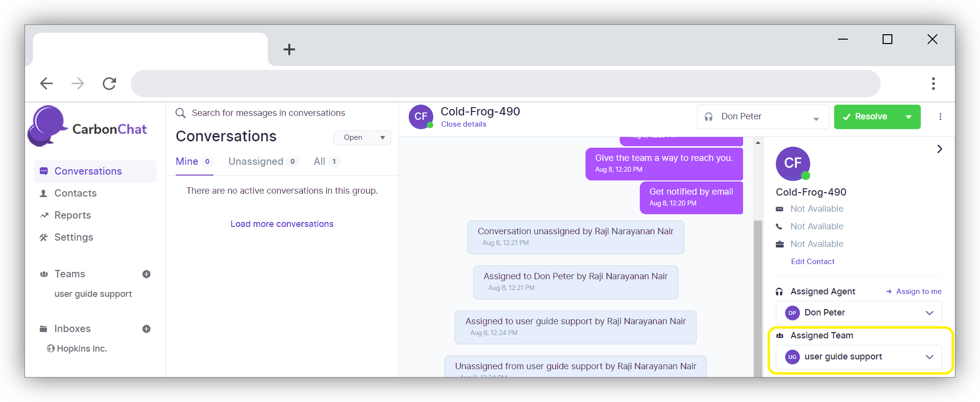Open Reports in the sidebar
Image resolution: width=980 pixels, height=402 pixels.
[x=72, y=216]
